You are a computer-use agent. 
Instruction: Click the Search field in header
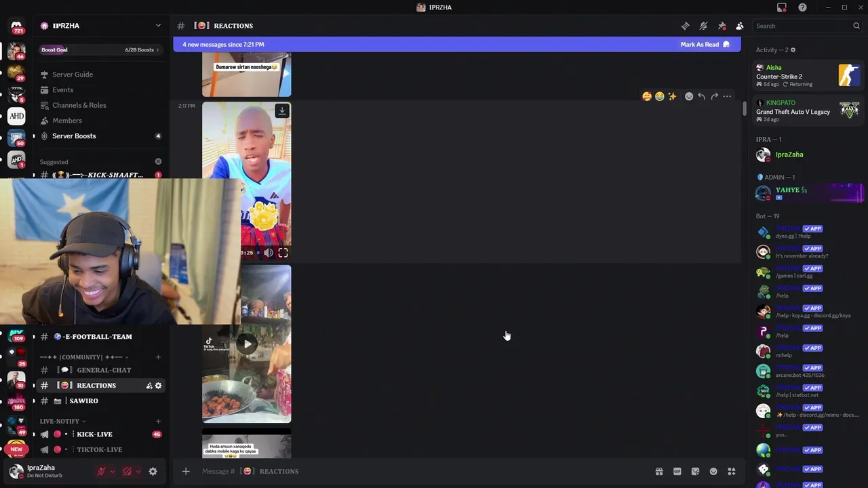click(807, 26)
